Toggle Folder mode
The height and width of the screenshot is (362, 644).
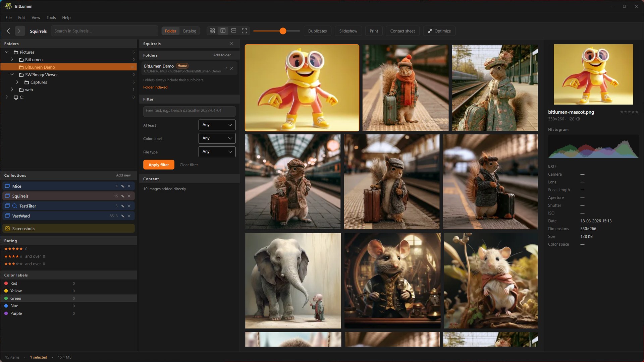click(170, 31)
